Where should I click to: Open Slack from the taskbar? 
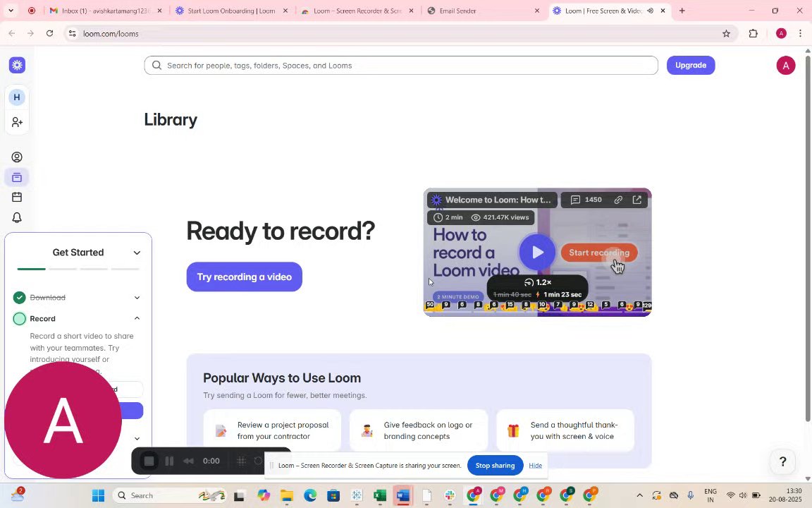(450, 495)
